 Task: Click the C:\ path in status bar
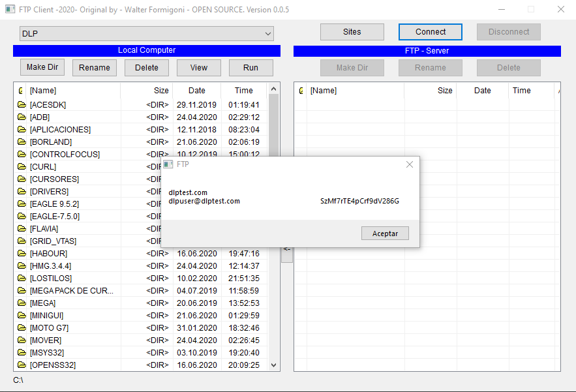(18, 380)
